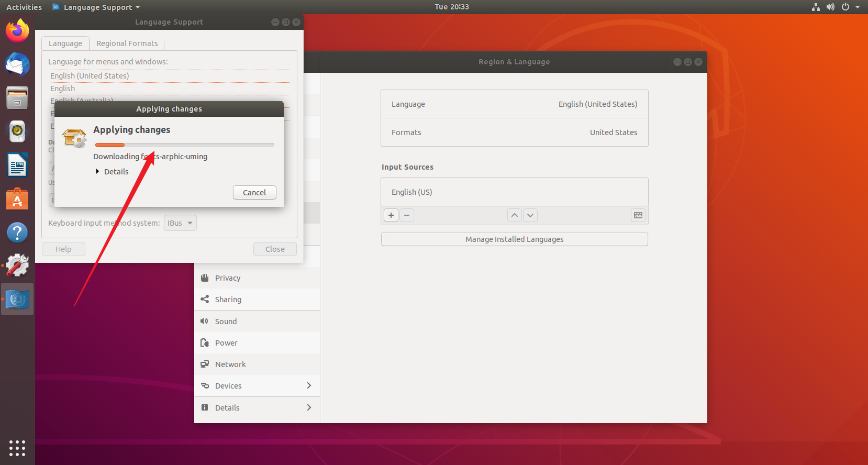Open Rhythmbox music player in dock
Screen dimensions: 868x465
[x=17, y=131]
